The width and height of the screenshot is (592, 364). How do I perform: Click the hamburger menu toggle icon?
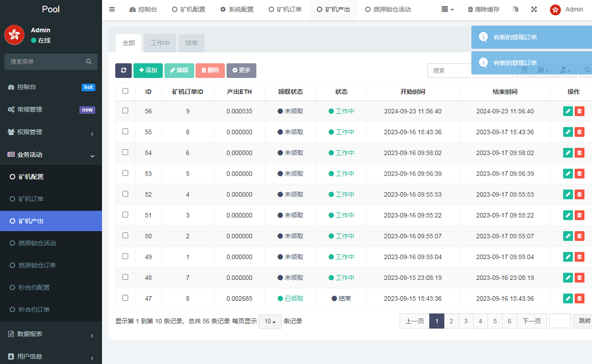[x=112, y=10]
